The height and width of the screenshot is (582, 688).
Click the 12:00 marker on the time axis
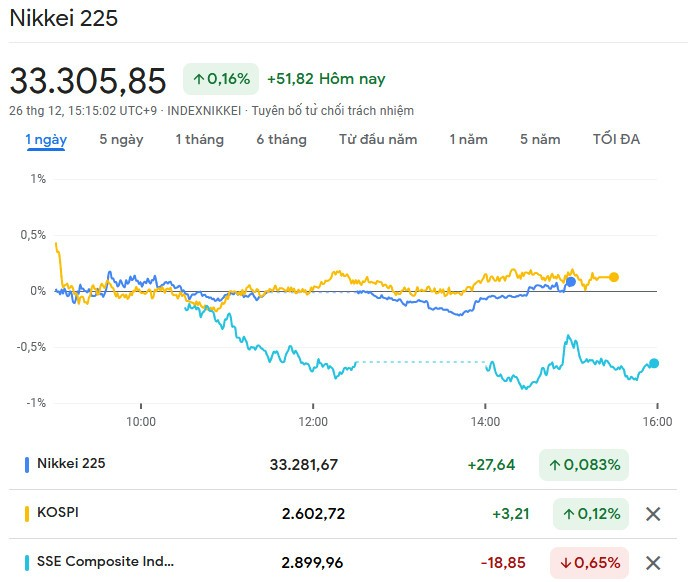click(313, 422)
